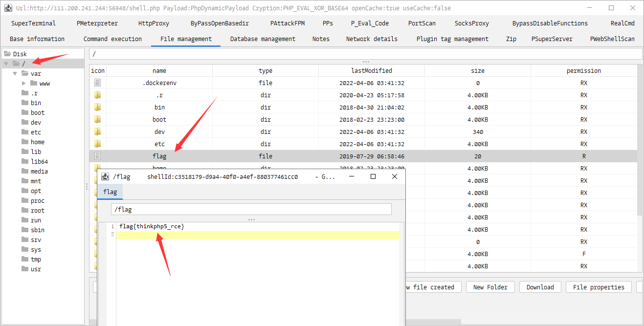Open File properties
Viewport: 644px width, 326px height.
[599, 287]
